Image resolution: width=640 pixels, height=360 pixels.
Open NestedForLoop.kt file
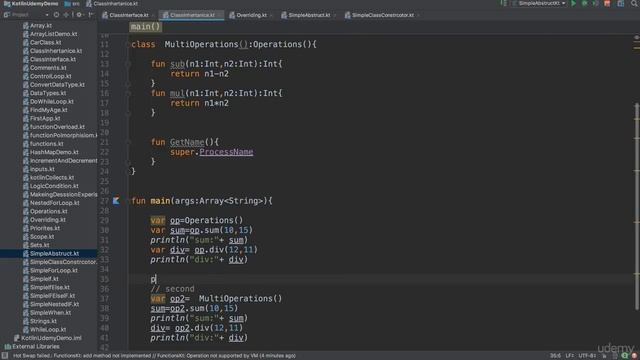(x=51, y=203)
